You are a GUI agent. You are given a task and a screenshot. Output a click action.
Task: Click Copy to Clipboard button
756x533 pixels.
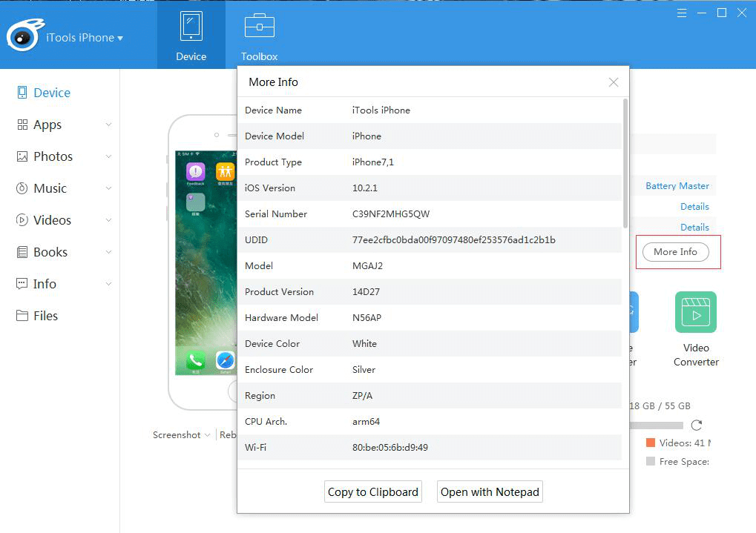(x=373, y=491)
